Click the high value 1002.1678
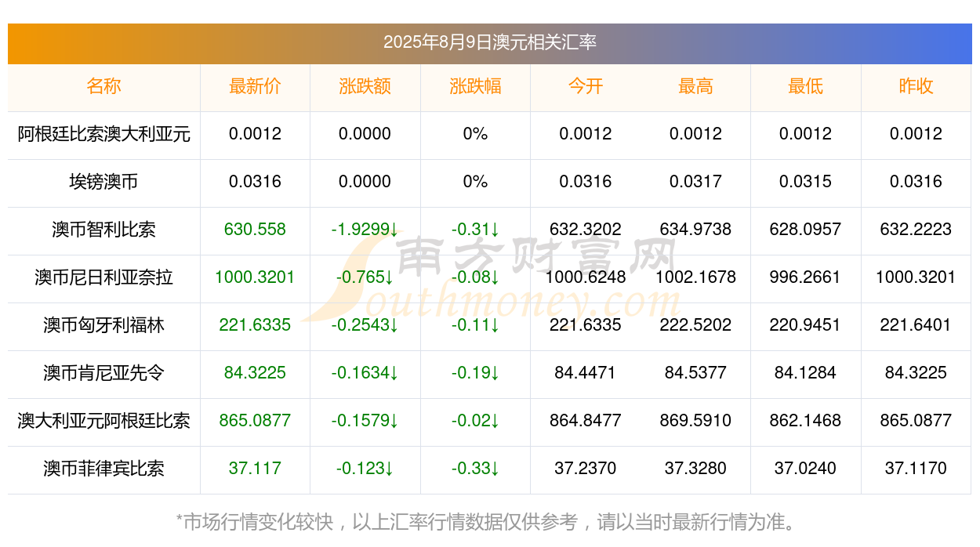Image resolution: width=980 pixels, height=547 pixels. [695, 277]
